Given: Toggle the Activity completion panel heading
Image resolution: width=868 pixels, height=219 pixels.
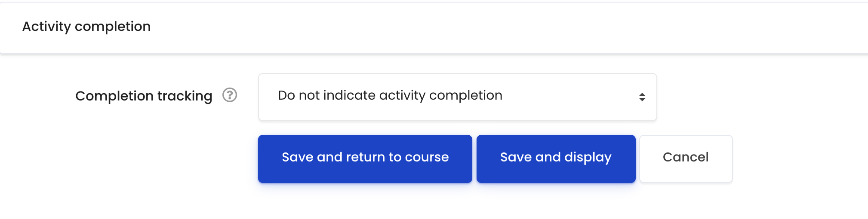Looking at the screenshot, I should click(86, 27).
